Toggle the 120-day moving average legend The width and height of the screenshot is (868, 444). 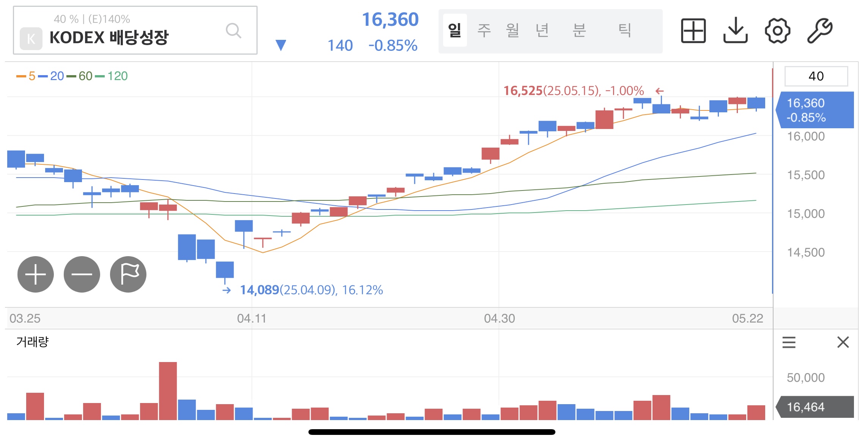coord(112,76)
